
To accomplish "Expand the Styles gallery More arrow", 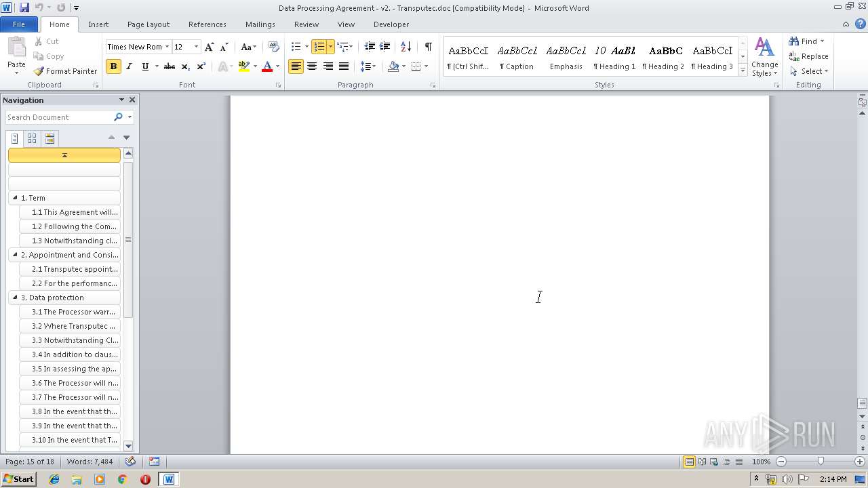I will (x=743, y=71).
